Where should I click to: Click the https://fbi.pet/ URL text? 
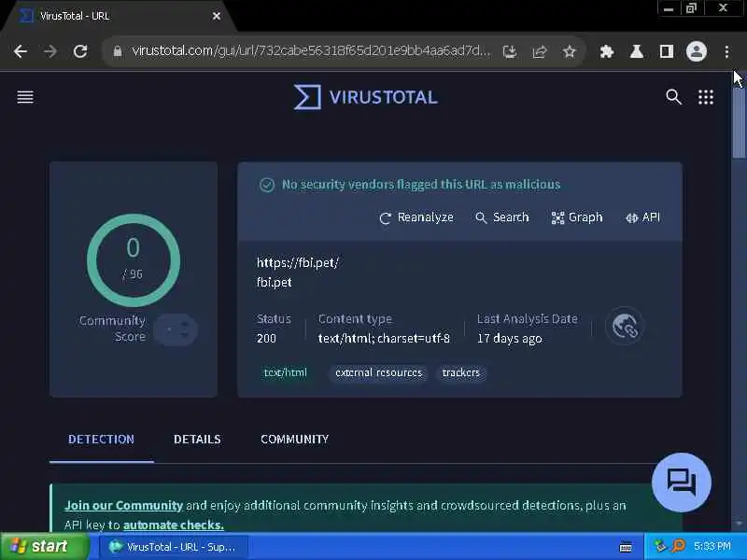pyautogui.click(x=298, y=263)
